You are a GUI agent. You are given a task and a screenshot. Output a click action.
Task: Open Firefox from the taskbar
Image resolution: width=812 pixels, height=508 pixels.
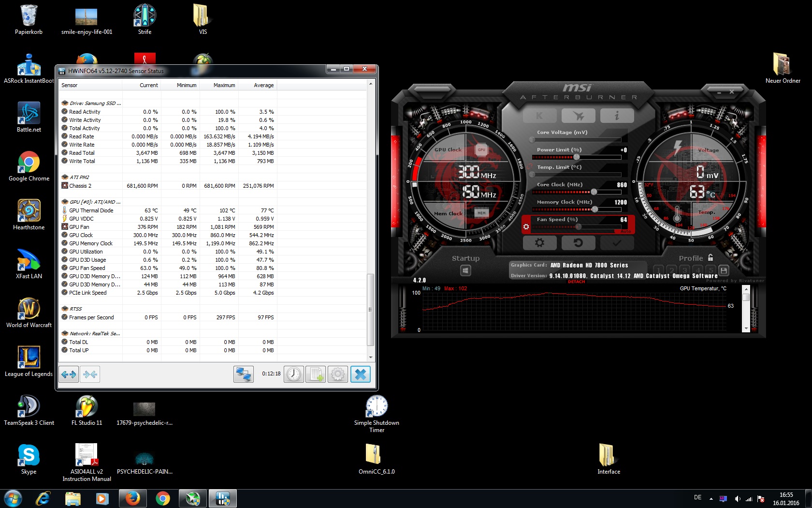pos(132,498)
